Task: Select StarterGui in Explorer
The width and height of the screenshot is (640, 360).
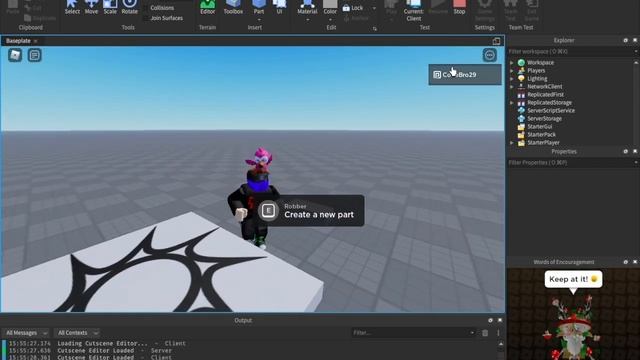Action: click(x=540, y=127)
